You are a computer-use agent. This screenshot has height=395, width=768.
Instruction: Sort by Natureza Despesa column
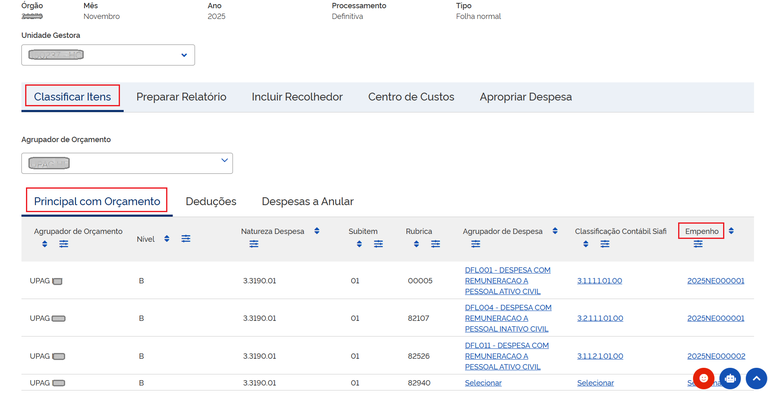[x=317, y=231]
